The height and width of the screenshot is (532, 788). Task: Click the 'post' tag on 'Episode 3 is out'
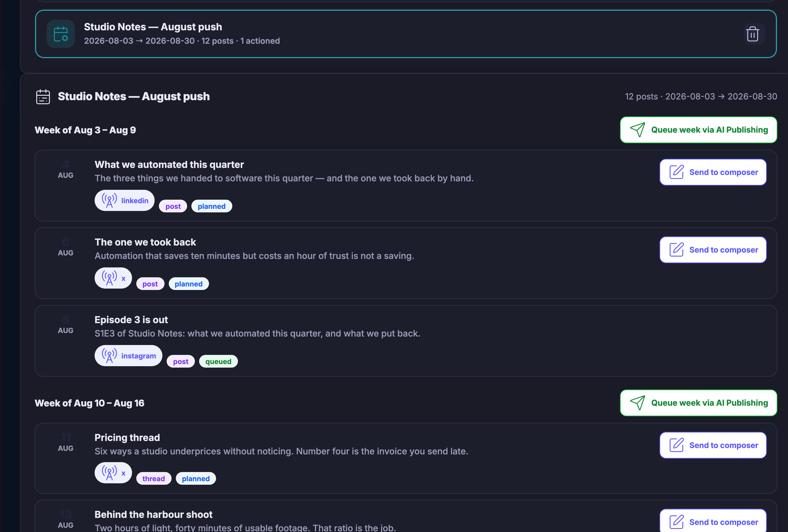click(181, 361)
